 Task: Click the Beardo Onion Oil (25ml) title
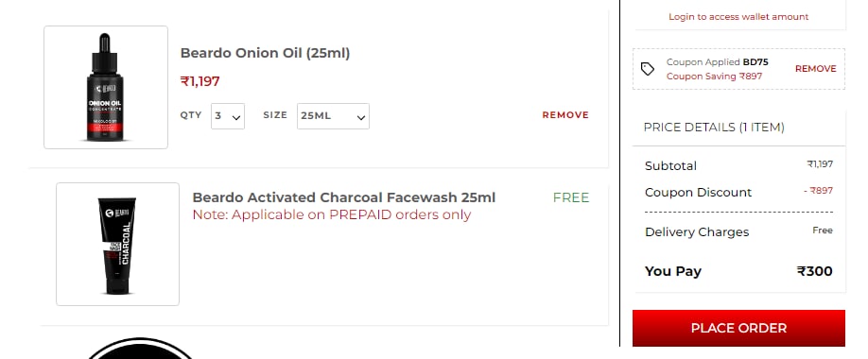[x=265, y=53]
